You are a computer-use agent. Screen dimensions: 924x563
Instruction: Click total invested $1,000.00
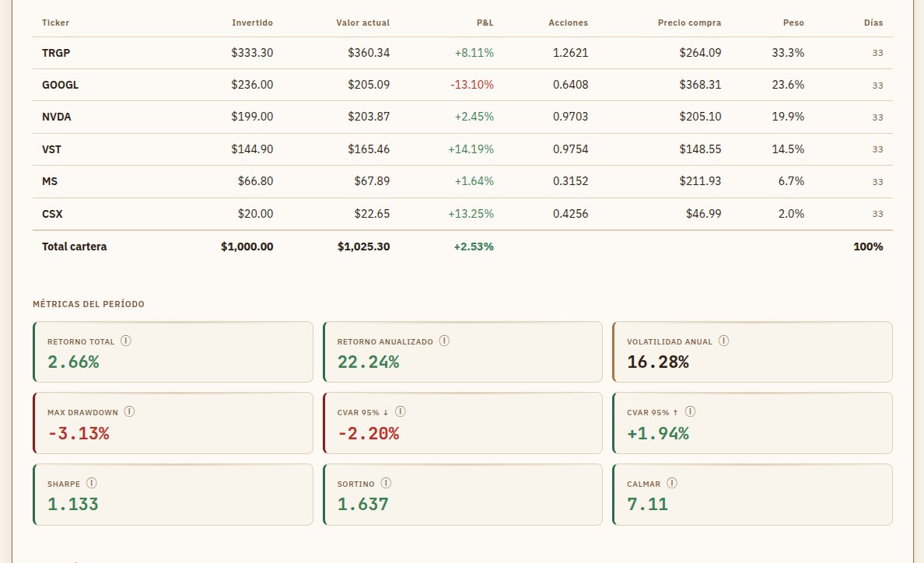[247, 247]
